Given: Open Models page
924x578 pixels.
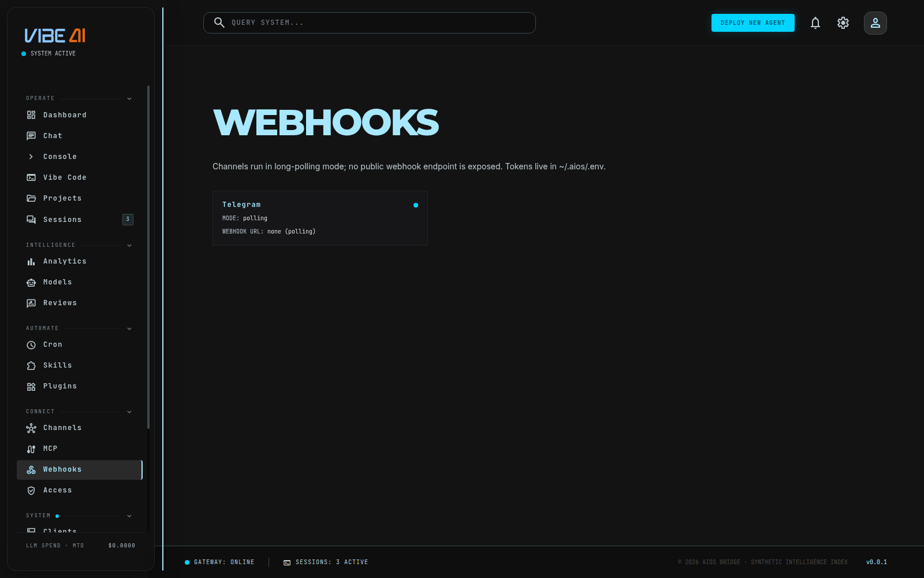Looking at the screenshot, I should 80,282.
